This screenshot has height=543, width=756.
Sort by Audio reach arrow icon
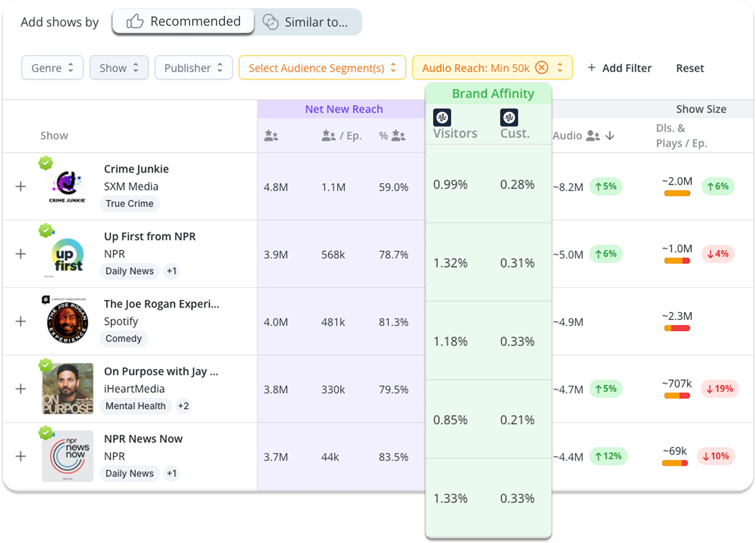point(610,136)
